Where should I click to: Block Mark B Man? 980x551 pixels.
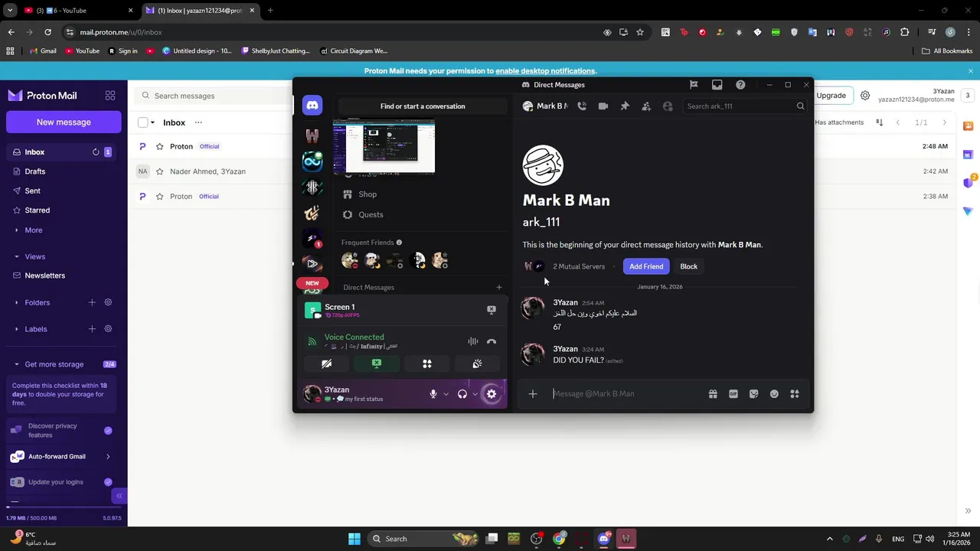click(x=688, y=266)
